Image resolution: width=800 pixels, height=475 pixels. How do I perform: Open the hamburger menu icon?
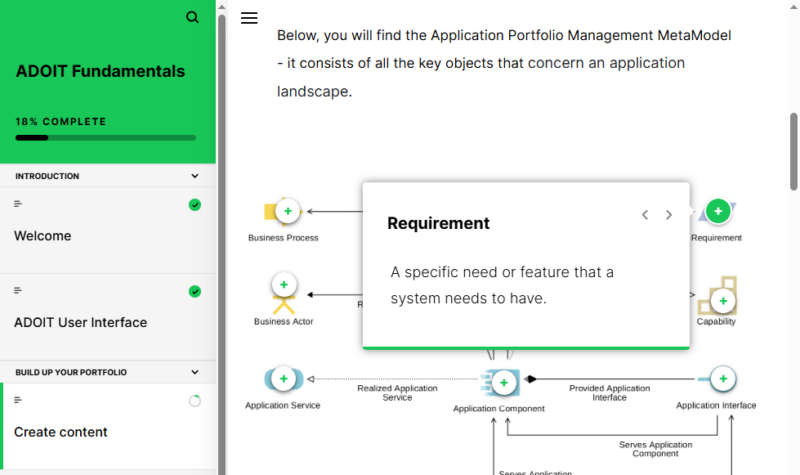(250, 18)
